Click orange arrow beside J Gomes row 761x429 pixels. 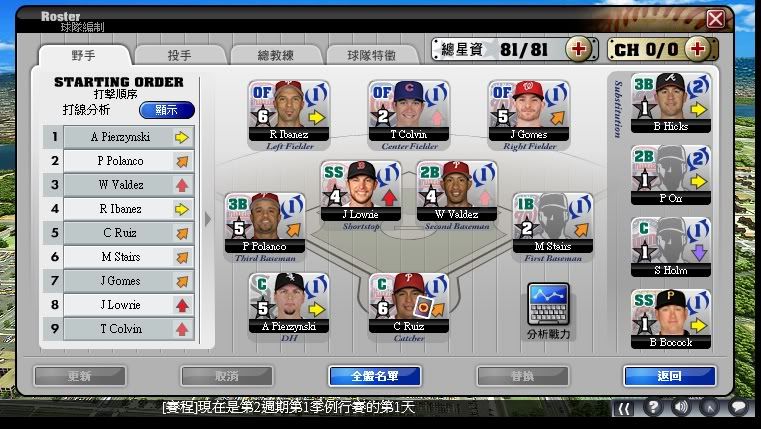click(182, 281)
